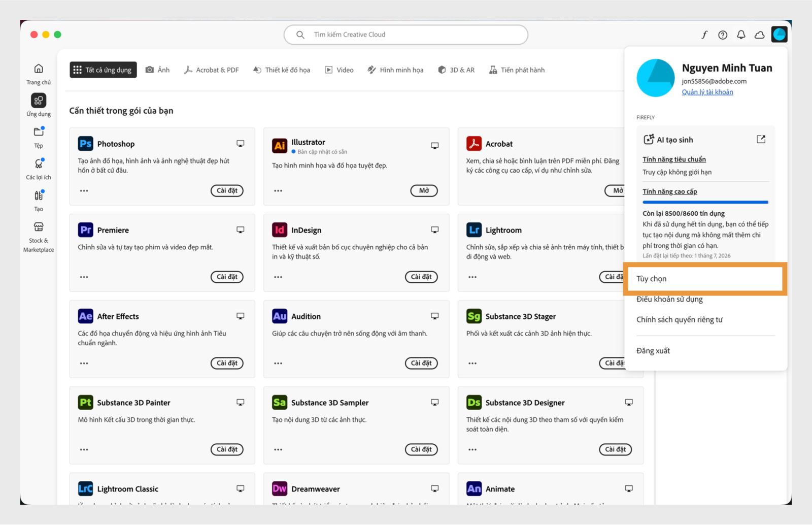Select the Tất cả ứng dụng tab
This screenshot has width=812, height=525.
tap(103, 70)
